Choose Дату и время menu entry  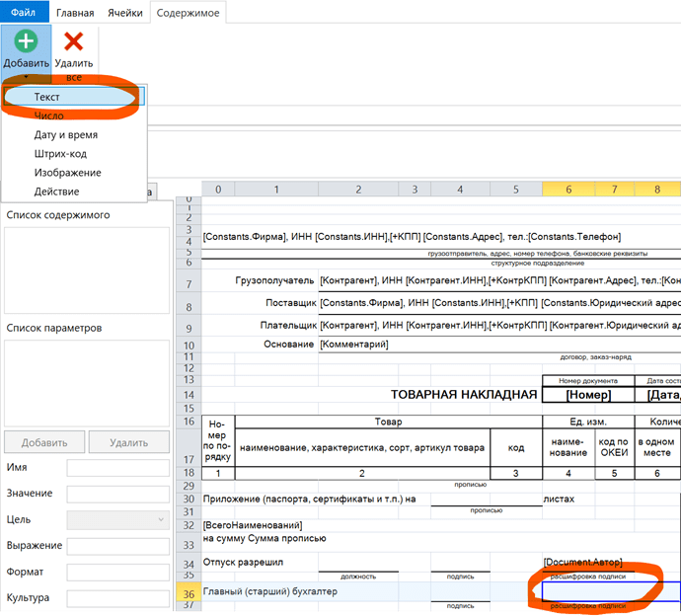click(x=73, y=134)
